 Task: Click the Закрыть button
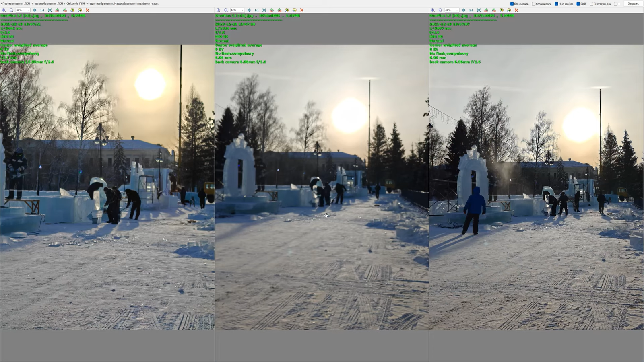pyautogui.click(x=633, y=4)
